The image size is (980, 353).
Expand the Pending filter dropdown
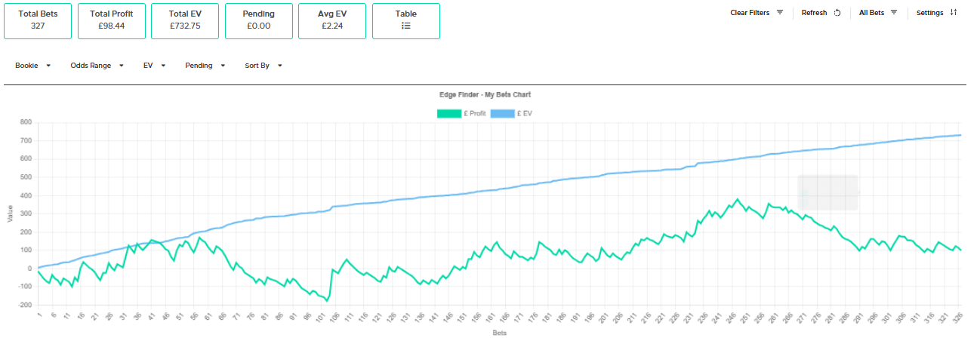(x=205, y=66)
